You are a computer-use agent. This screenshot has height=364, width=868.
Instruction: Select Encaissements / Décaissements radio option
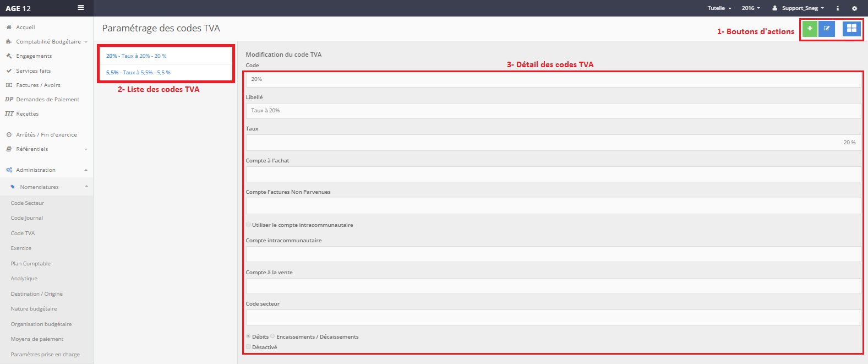click(x=272, y=336)
